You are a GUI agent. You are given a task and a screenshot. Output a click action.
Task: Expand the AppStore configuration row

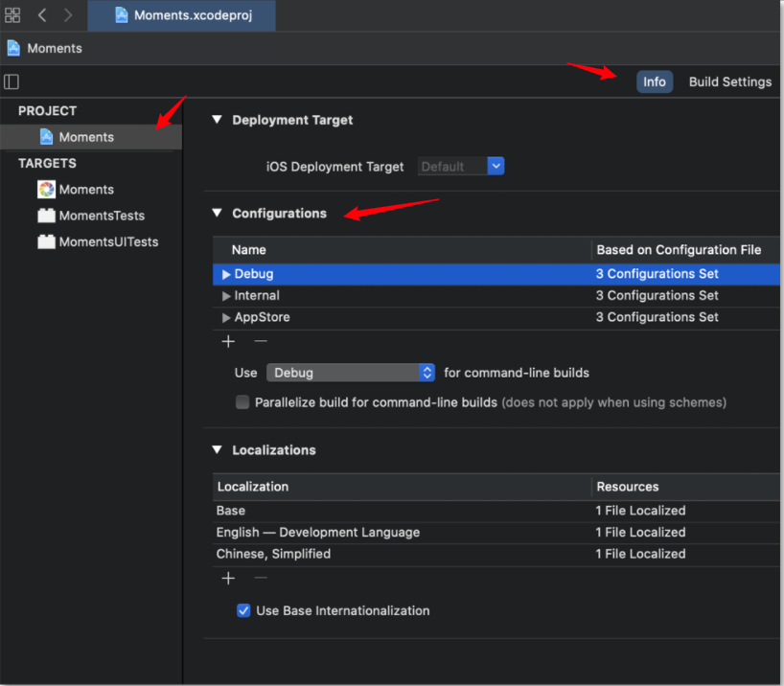227,317
